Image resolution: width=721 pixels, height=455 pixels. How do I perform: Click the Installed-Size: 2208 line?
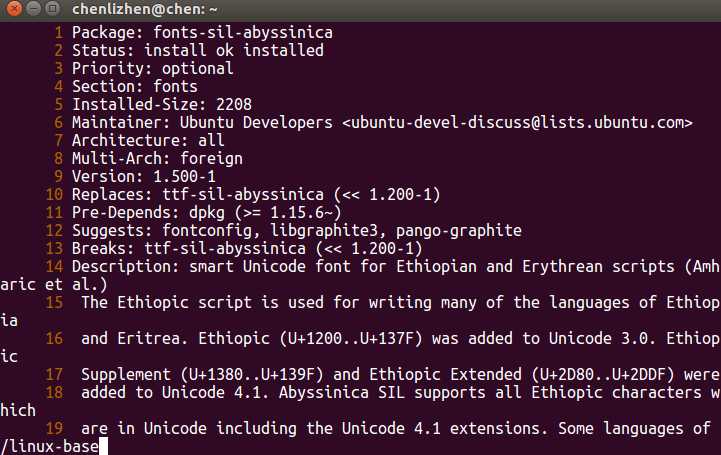coord(162,104)
